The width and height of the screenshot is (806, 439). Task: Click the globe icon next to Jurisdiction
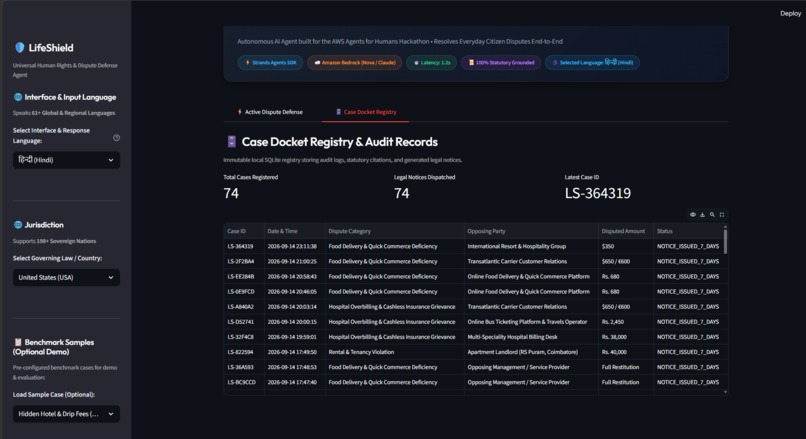click(17, 225)
